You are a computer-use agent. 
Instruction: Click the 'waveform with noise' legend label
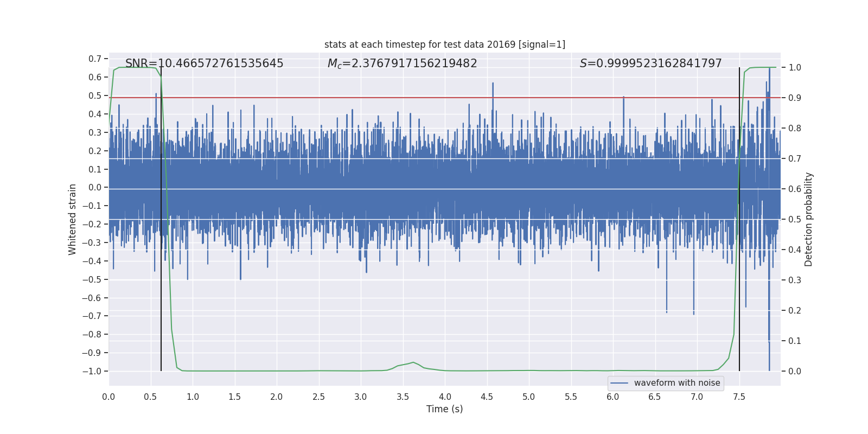click(x=676, y=383)
